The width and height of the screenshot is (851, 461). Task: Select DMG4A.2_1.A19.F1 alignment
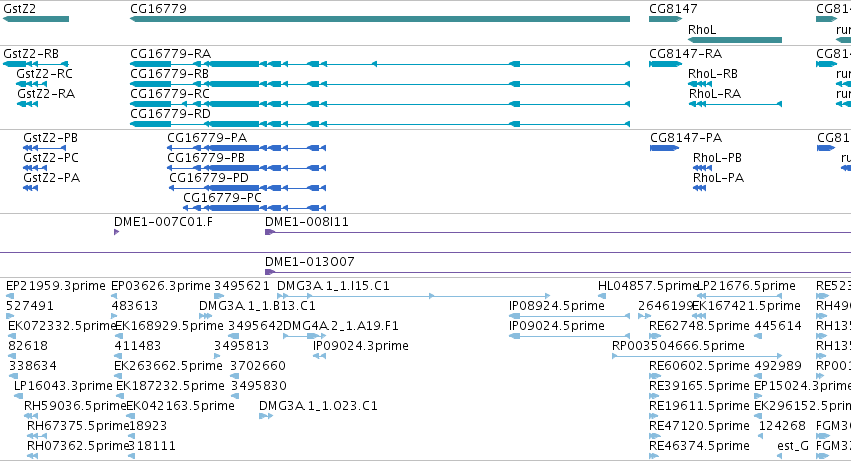point(304,336)
